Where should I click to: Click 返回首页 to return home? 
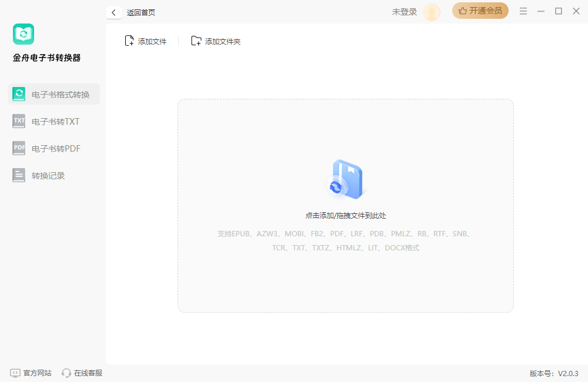(x=141, y=12)
